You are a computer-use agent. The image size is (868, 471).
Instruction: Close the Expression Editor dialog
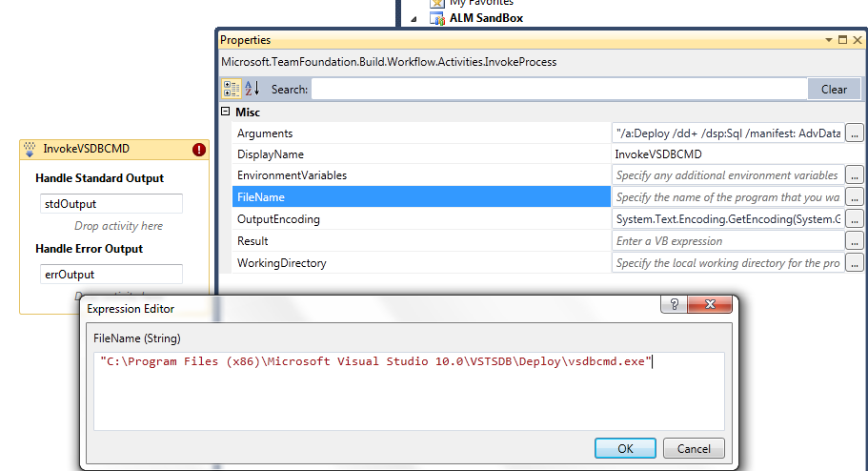pyautogui.click(x=710, y=303)
